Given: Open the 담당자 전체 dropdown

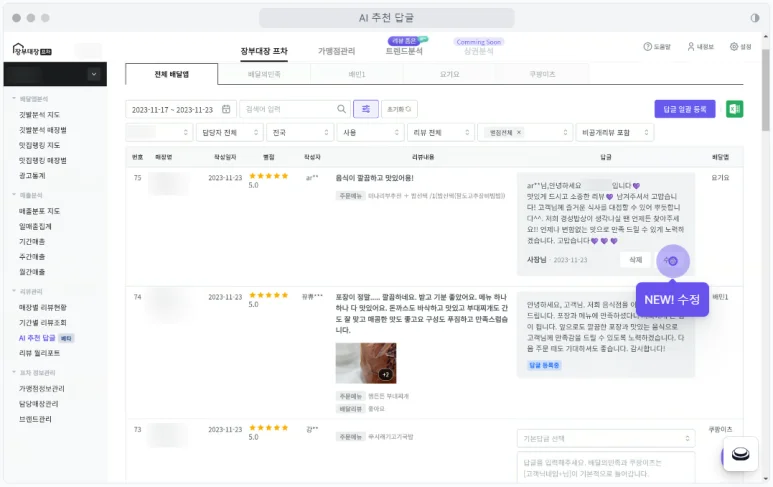Looking at the screenshot, I should pyautogui.click(x=229, y=133).
